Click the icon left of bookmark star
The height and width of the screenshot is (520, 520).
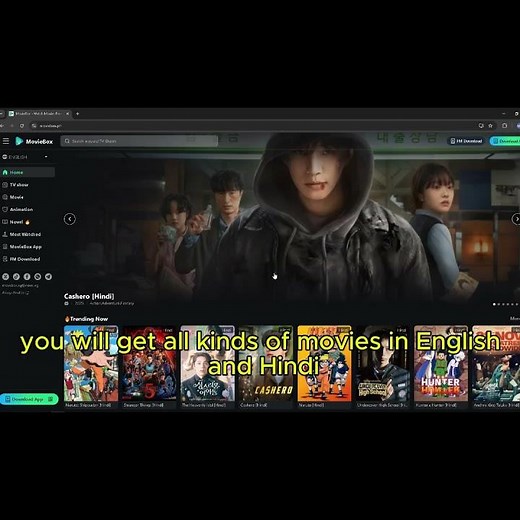tap(481, 126)
